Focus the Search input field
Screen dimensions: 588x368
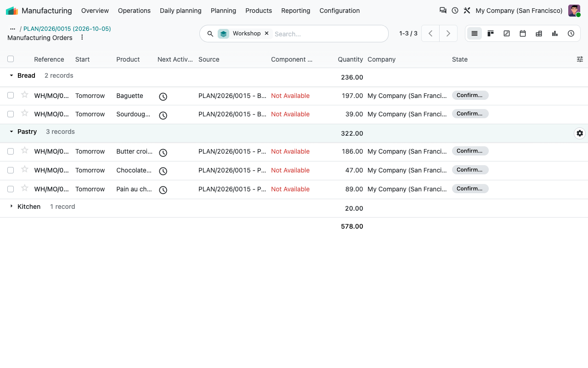[328, 34]
